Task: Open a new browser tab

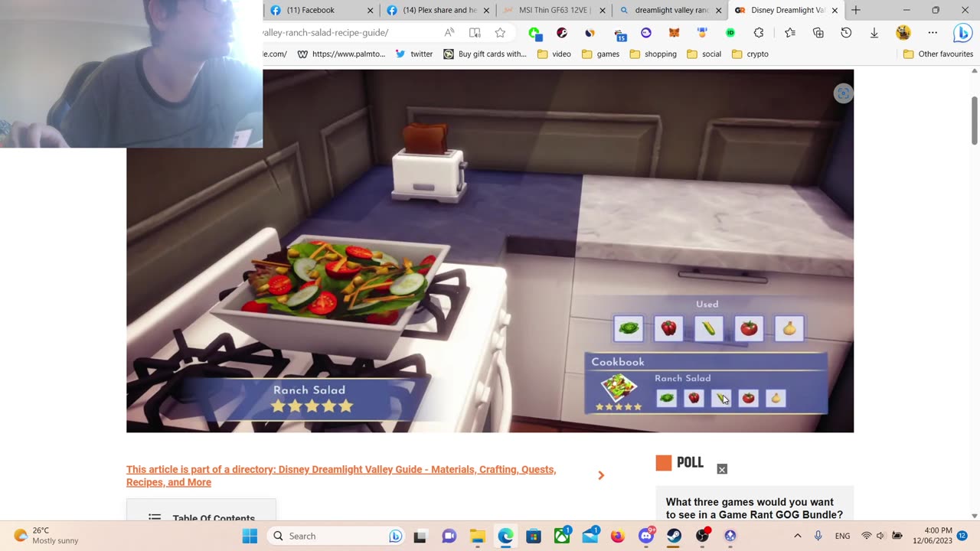Action: click(x=856, y=10)
